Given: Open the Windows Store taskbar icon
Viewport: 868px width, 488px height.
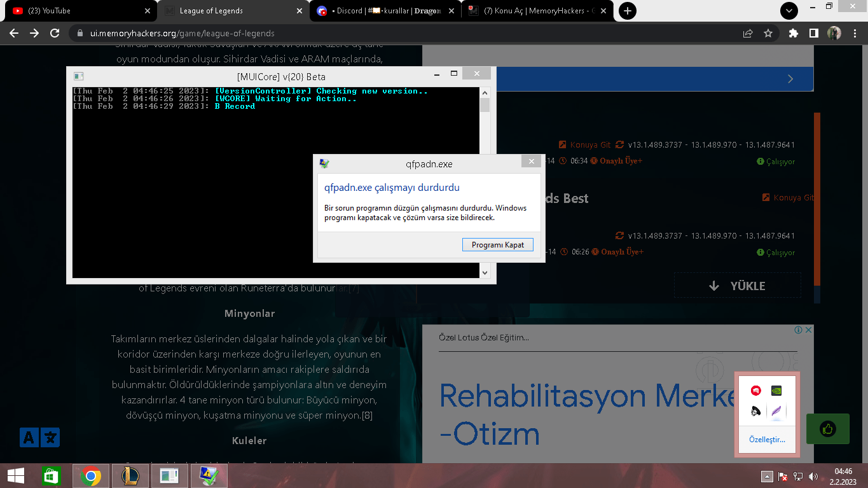Looking at the screenshot, I should 51,476.
